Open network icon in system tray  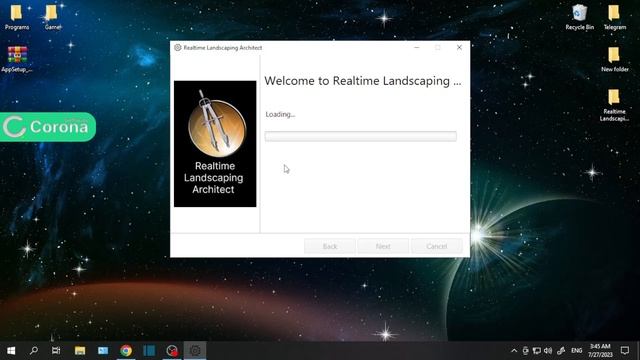[x=537, y=351]
